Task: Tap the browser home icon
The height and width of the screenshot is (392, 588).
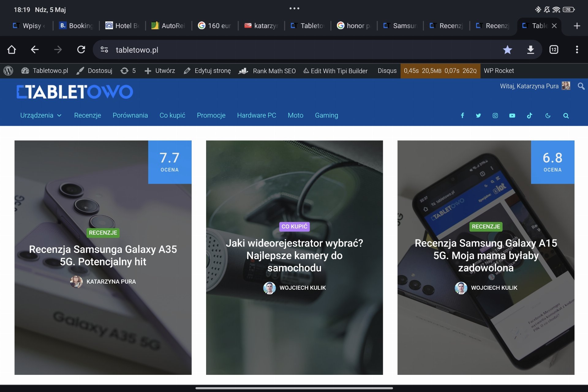Action: click(12, 50)
